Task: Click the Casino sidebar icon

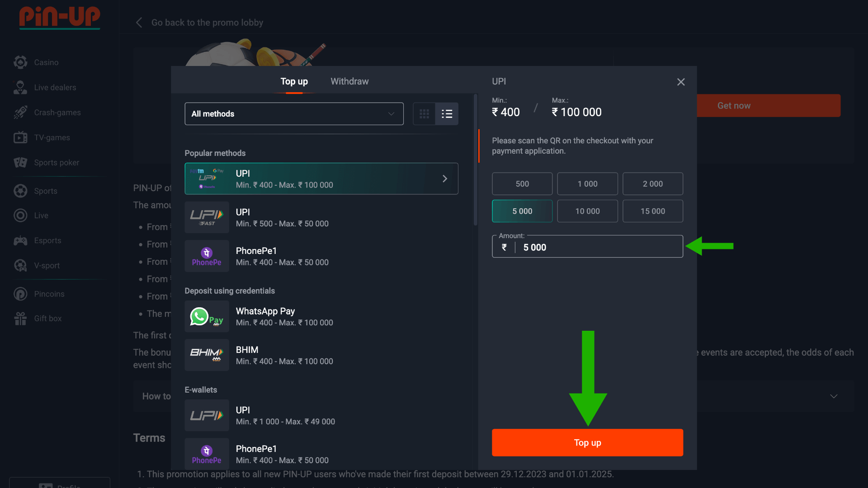Action: [x=20, y=62]
